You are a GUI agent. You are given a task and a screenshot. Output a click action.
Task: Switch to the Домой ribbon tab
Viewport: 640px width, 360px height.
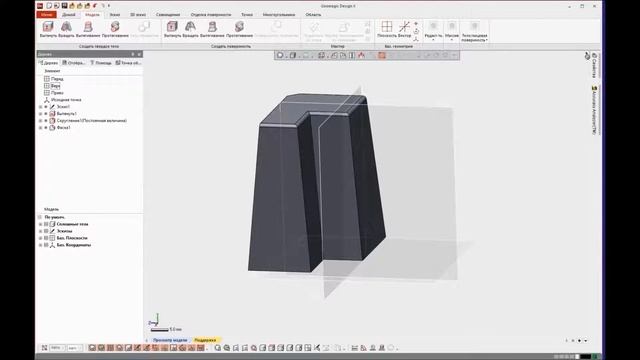click(69, 15)
